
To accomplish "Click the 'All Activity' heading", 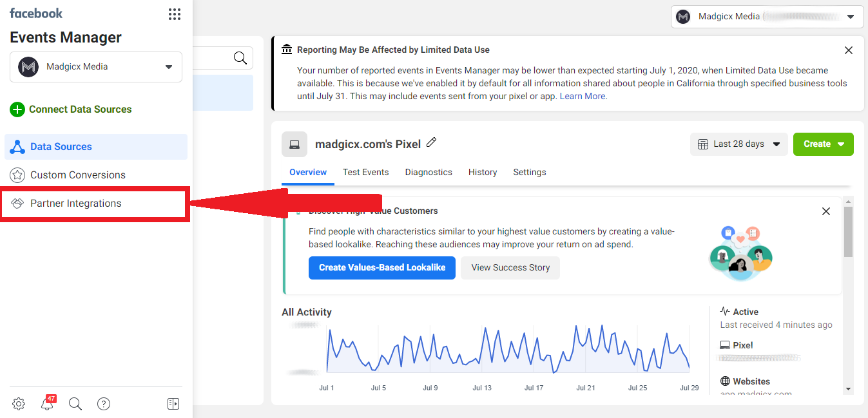I will tap(307, 312).
